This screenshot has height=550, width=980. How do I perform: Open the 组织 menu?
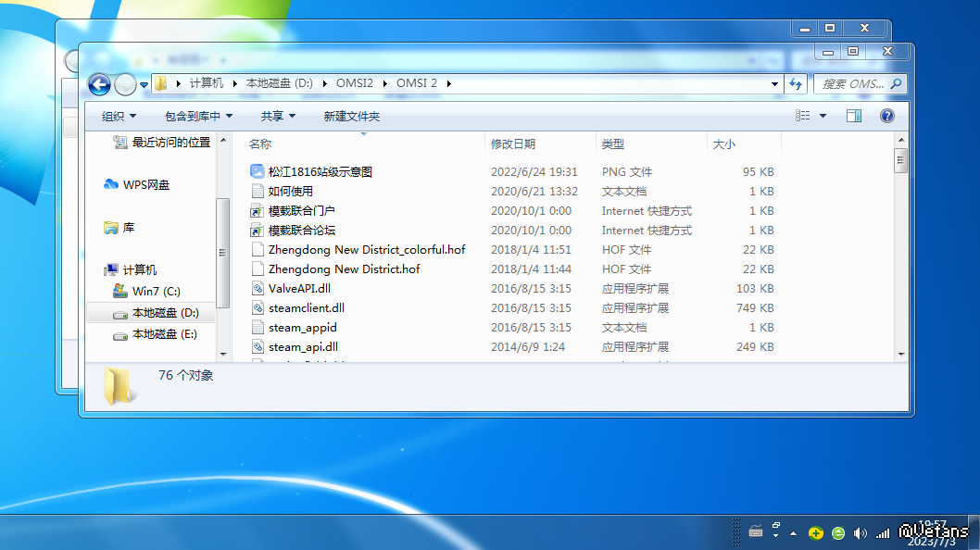119,117
